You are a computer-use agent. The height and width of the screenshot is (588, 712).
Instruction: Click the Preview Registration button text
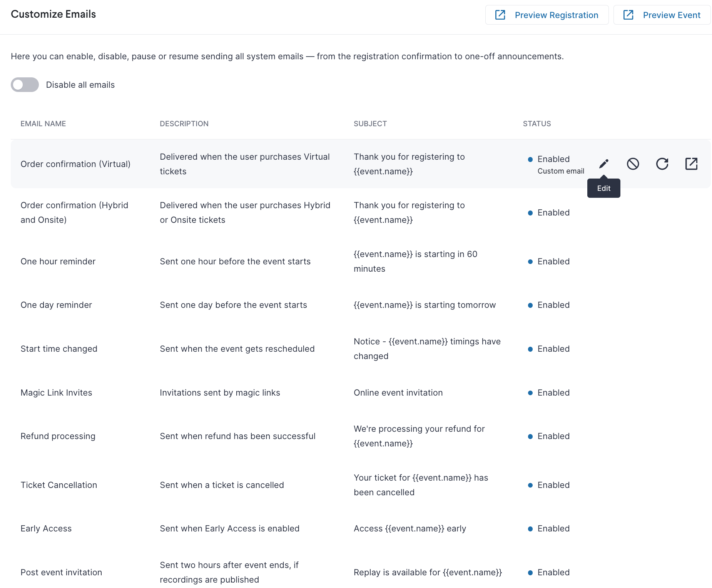pos(556,15)
